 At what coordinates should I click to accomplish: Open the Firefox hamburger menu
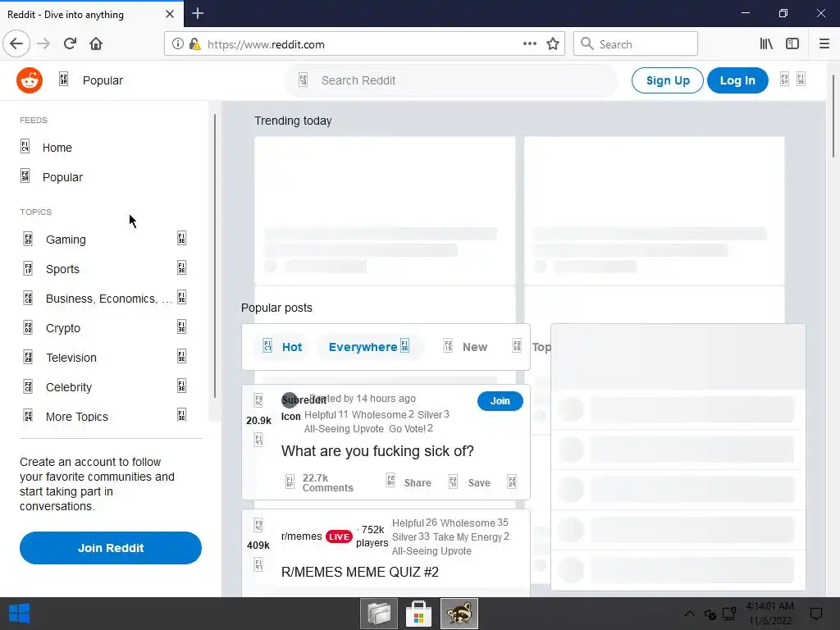(824, 44)
